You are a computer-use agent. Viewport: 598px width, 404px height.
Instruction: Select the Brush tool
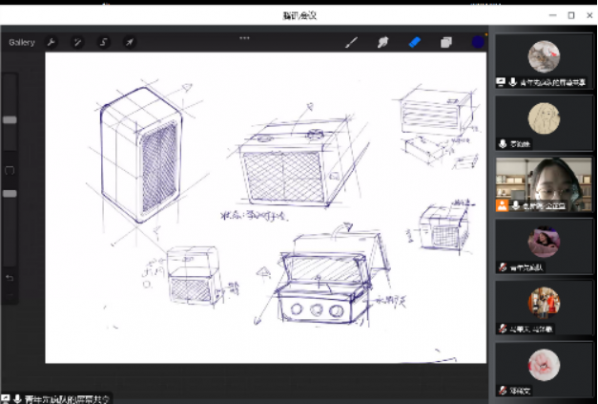(351, 42)
